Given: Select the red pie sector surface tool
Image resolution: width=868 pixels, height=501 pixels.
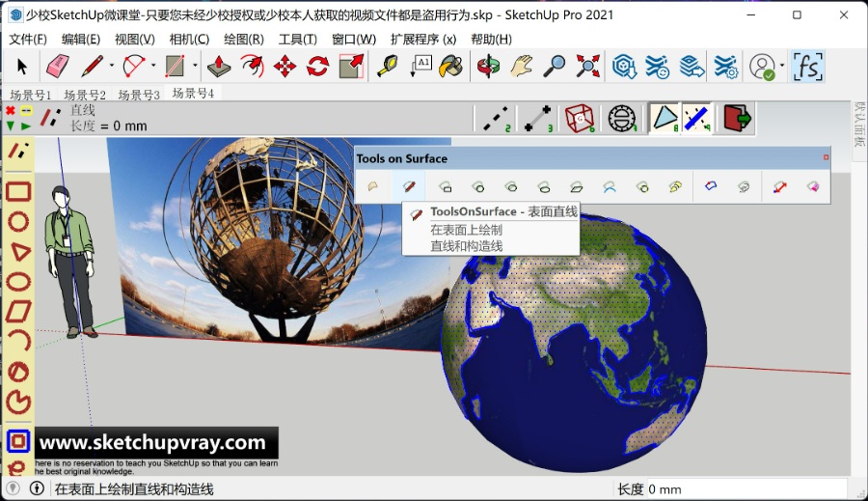Looking at the screenshot, I should [18, 403].
